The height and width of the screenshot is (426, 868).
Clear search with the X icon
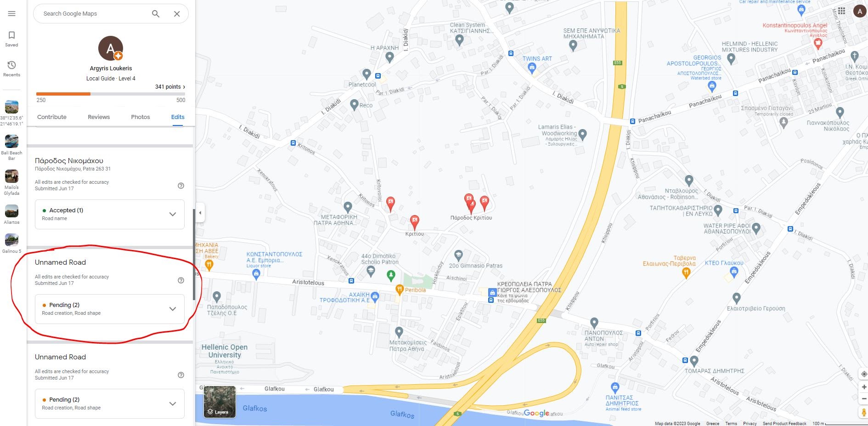[177, 14]
